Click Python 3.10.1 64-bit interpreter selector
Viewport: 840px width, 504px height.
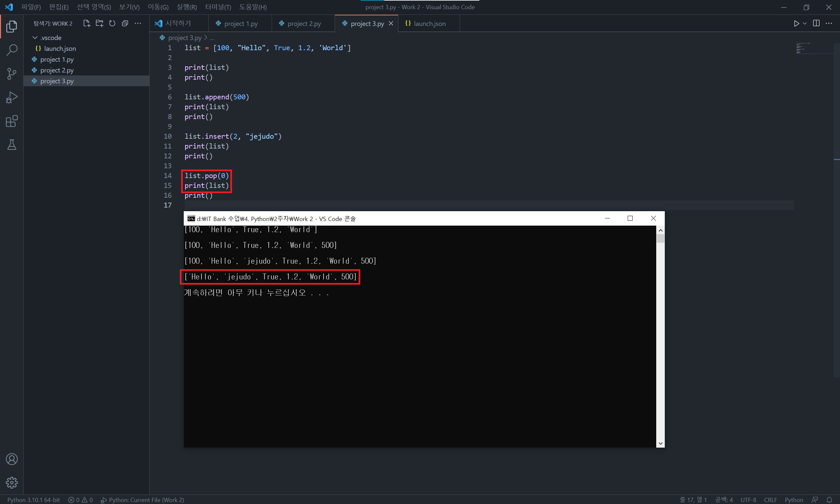(x=33, y=500)
